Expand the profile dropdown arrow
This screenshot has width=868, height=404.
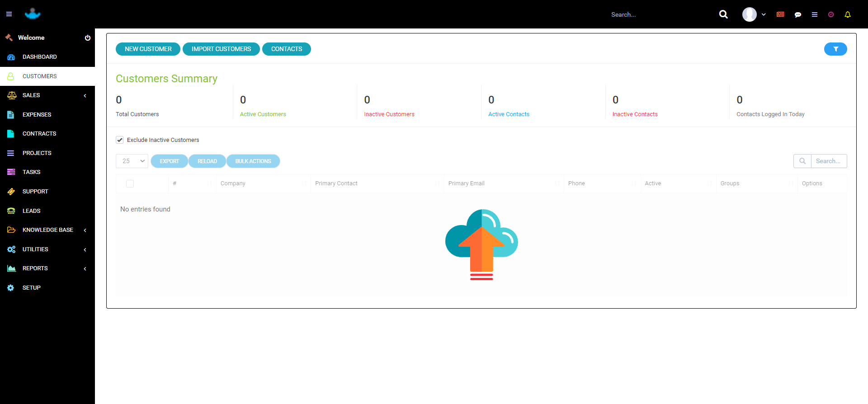point(764,14)
